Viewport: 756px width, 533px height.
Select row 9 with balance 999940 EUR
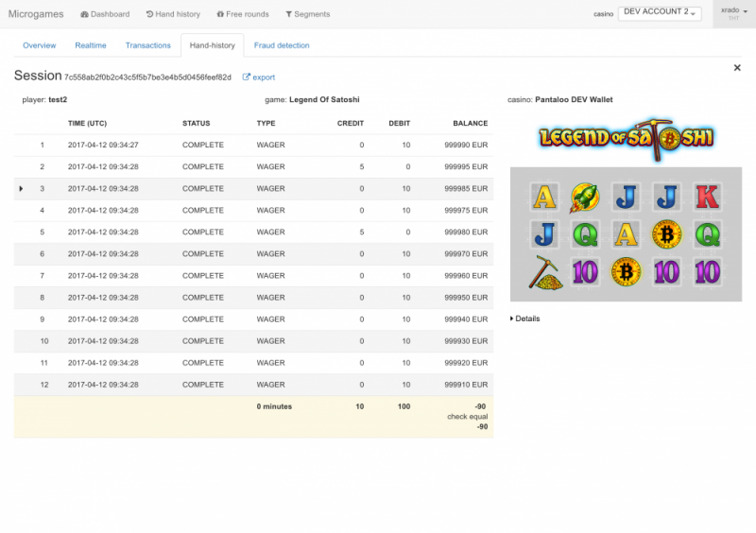coord(253,319)
